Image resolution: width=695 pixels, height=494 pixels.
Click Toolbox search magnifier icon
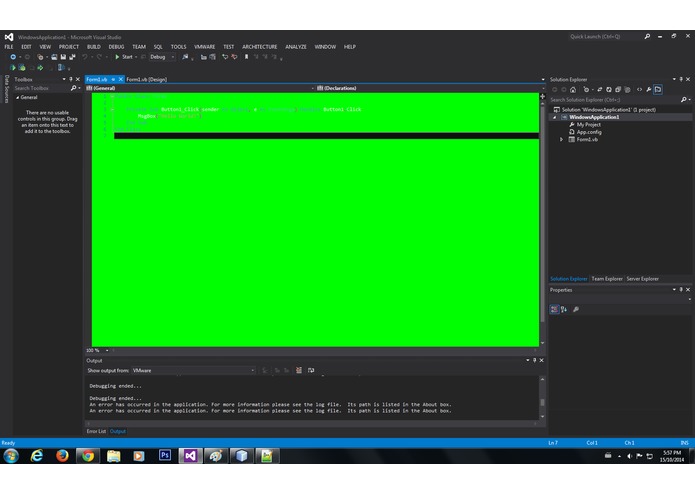pos(74,88)
